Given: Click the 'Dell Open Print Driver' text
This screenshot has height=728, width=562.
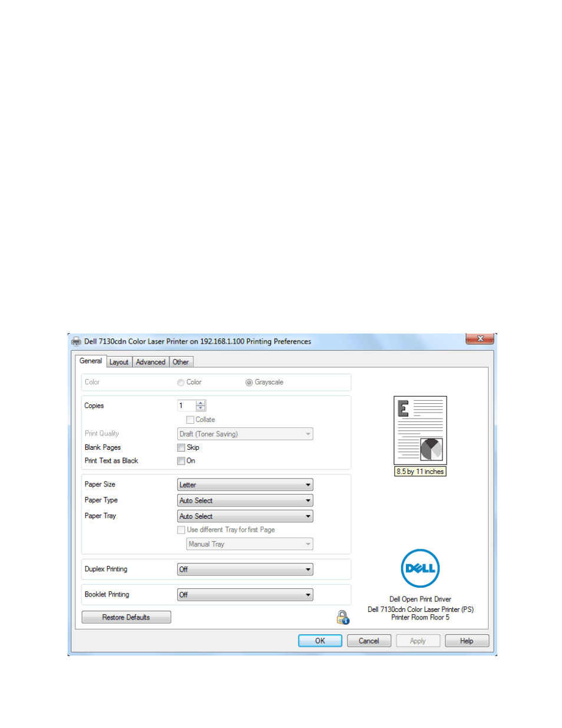Looking at the screenshot, I should point(420,599).
